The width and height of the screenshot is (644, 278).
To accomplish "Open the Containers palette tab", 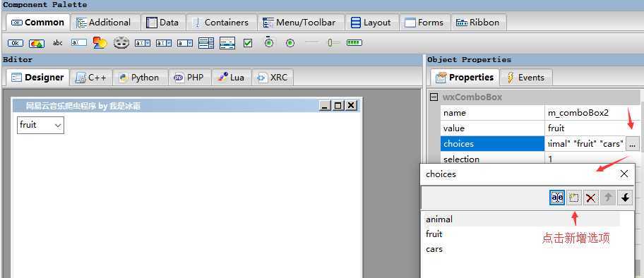I will 222,23.
